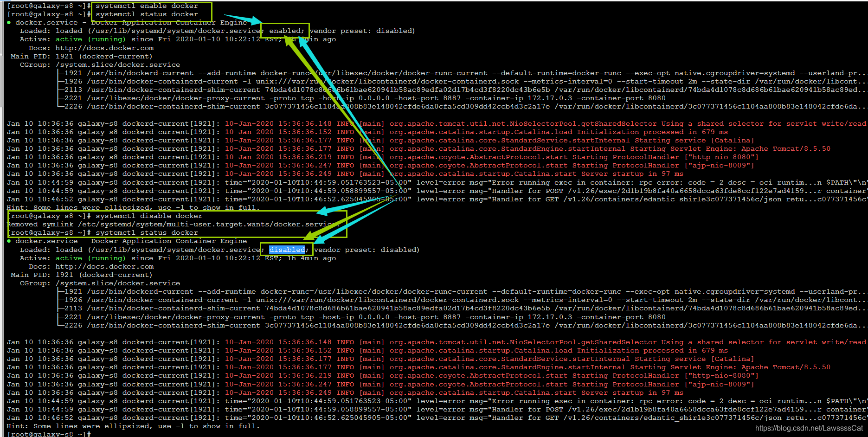
Task: Click the highlighted 'disabled;' state text
Action: [x=289, y=250]
